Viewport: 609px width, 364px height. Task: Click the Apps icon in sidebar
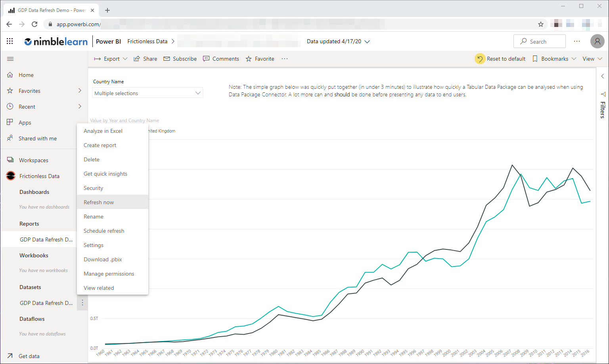(10, 123)
